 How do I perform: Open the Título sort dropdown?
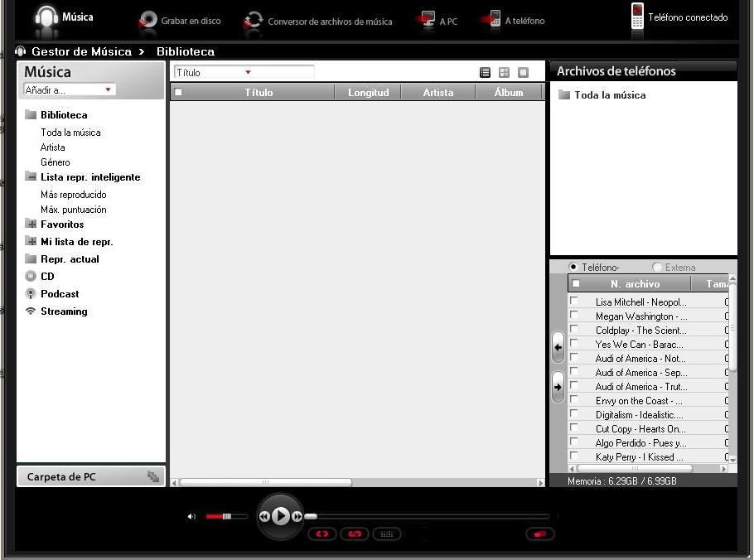coord(244,73)
